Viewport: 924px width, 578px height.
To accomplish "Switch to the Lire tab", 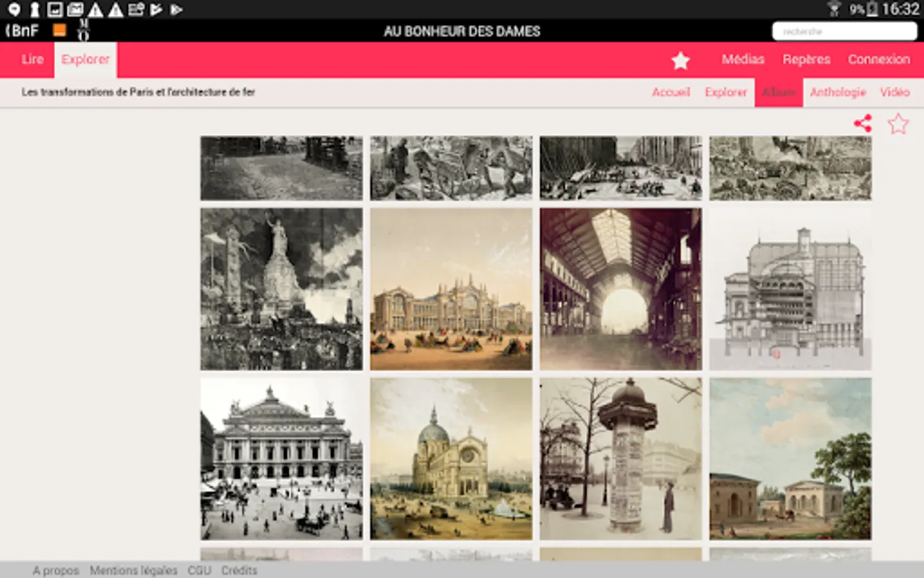I will click(x=33, y=59).
